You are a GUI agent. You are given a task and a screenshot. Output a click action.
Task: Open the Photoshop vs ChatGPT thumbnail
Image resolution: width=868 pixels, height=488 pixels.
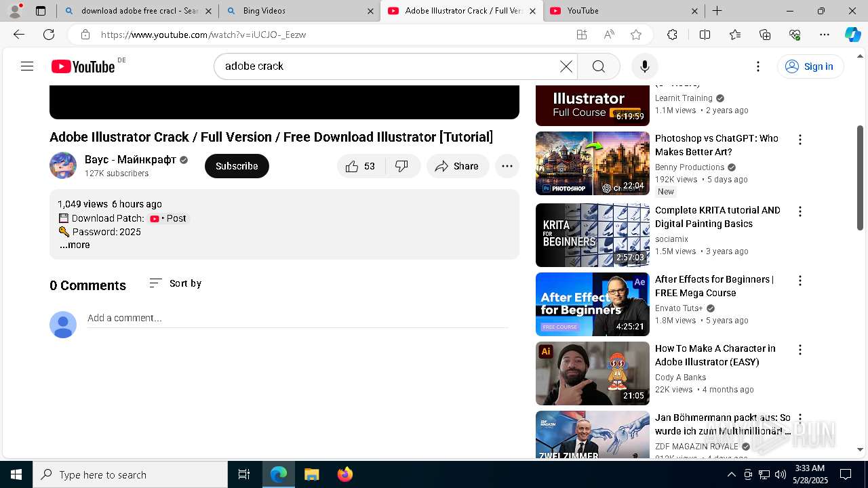pyautogui.click(x=593, y=163)
